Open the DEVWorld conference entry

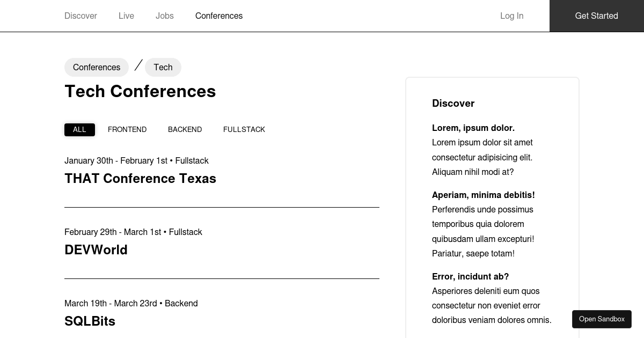click(96, 249)
